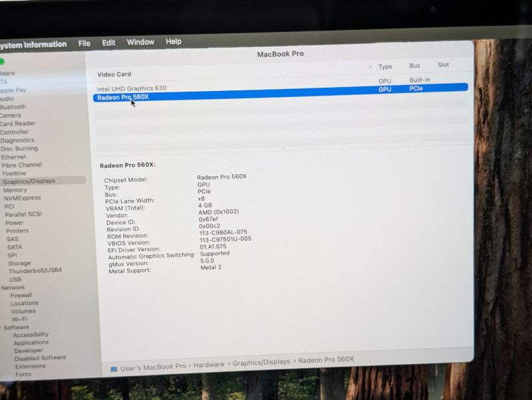Select Bluetooth in sidebar

pos(13,107)
